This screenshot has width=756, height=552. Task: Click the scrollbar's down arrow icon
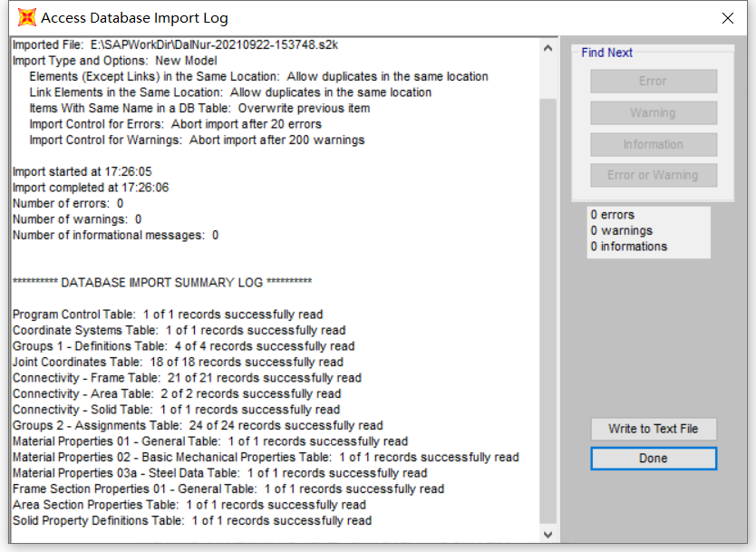[x=548, y=534]
